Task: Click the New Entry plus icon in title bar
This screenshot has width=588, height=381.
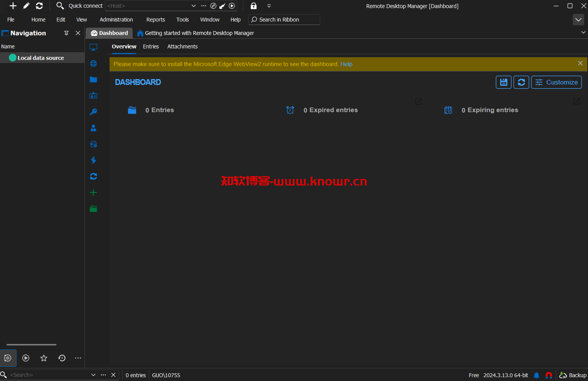Action: click(x=13, y=6)
